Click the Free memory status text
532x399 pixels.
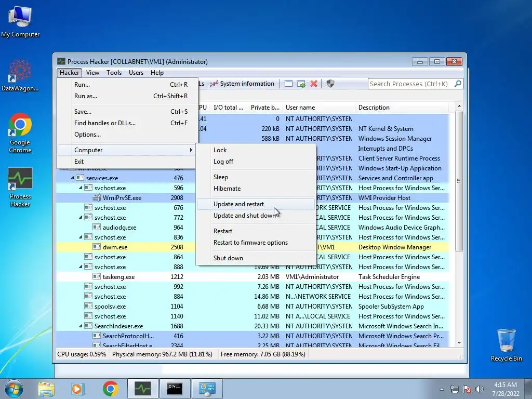263,354
